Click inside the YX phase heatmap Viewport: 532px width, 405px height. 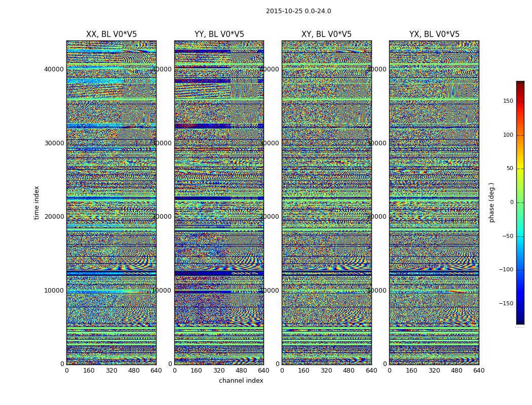click(434, 202)
